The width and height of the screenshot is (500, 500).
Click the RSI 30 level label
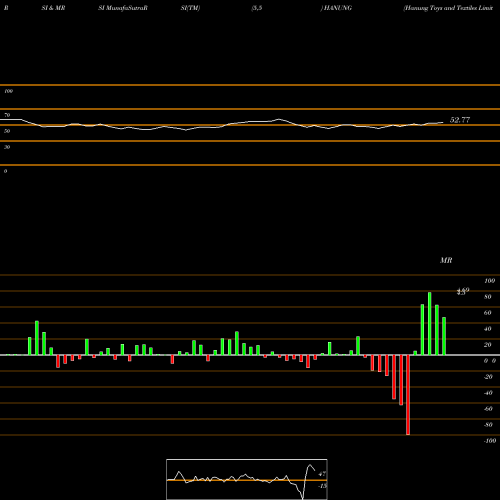7,147
